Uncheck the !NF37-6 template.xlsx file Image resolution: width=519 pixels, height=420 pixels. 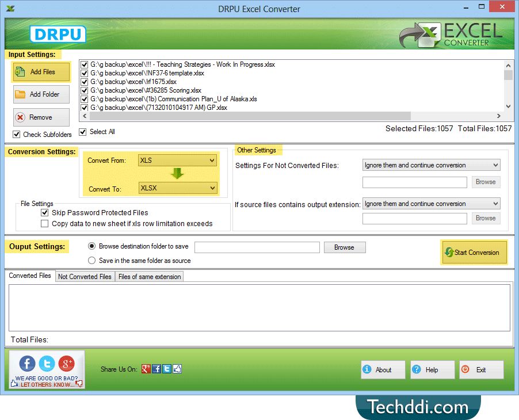click(x=85, y=73)
